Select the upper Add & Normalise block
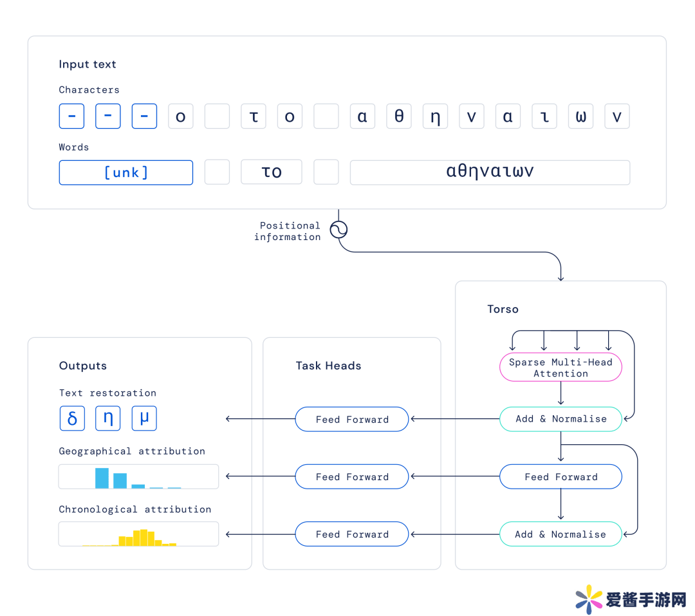Screen dimensions: 695x616 coord(561,419)
